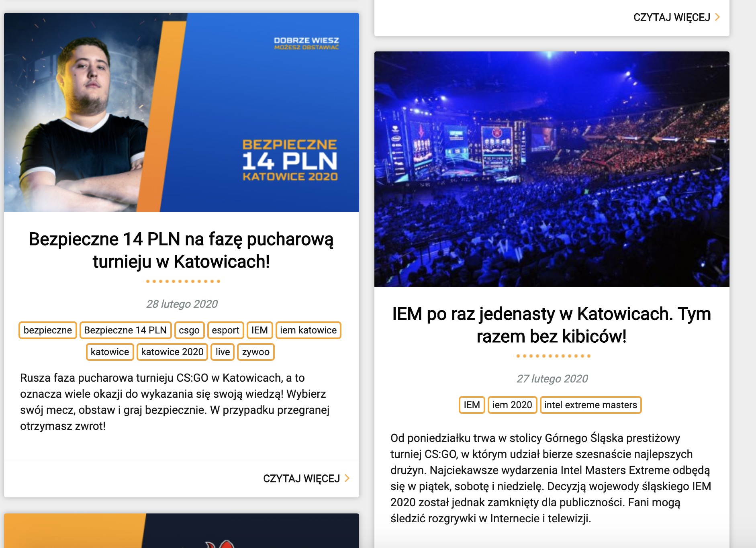This screenshot has height=548, width=756.
Task: Select the iem 2020 tag
Action: click(x=512, y=405)
